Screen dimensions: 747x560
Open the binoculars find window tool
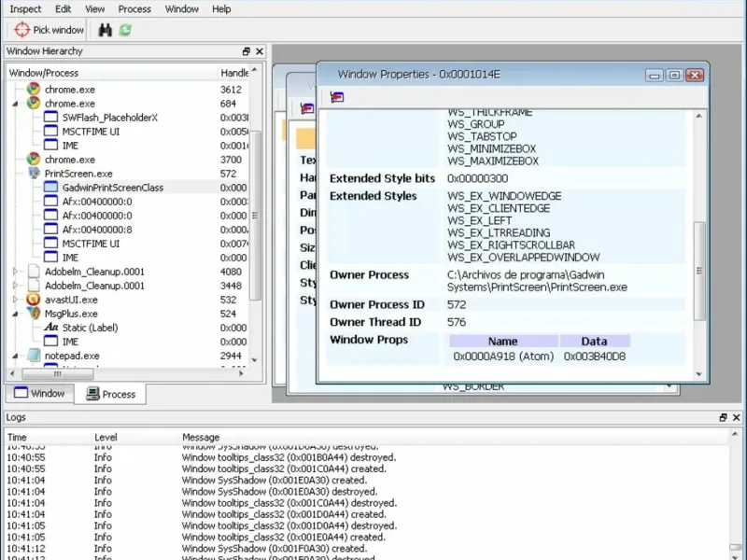click(x=105, y=30)
